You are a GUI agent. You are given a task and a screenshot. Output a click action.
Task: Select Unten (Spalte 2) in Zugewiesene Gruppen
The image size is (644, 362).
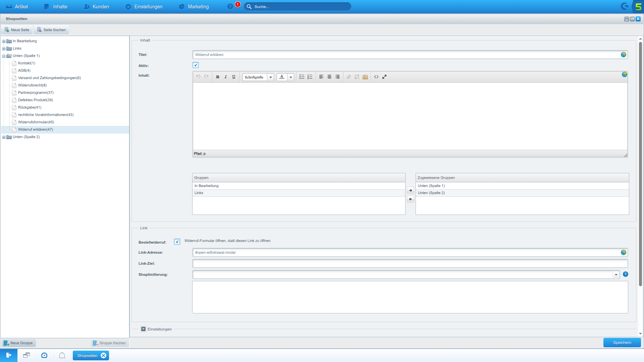522,193
